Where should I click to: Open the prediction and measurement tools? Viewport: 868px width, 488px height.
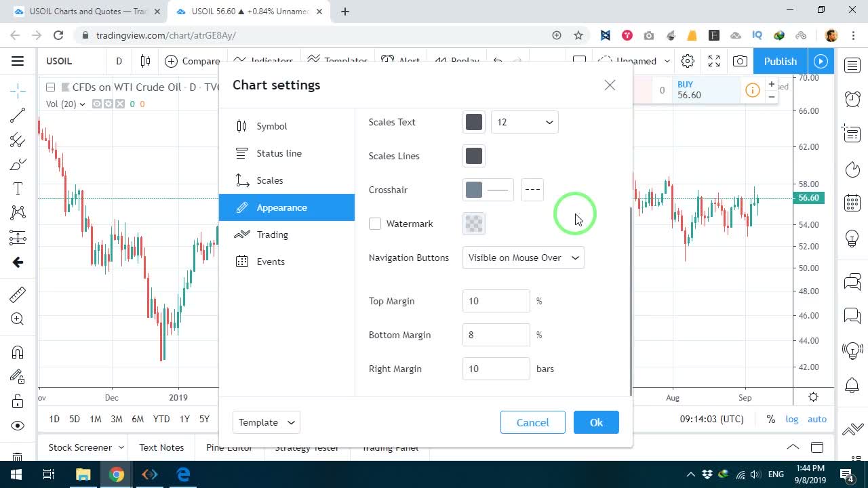pyautogui.click(x=18, y=238)
